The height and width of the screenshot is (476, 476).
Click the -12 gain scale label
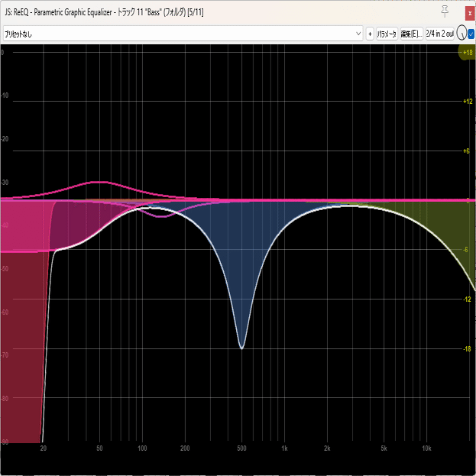point(467,300)
